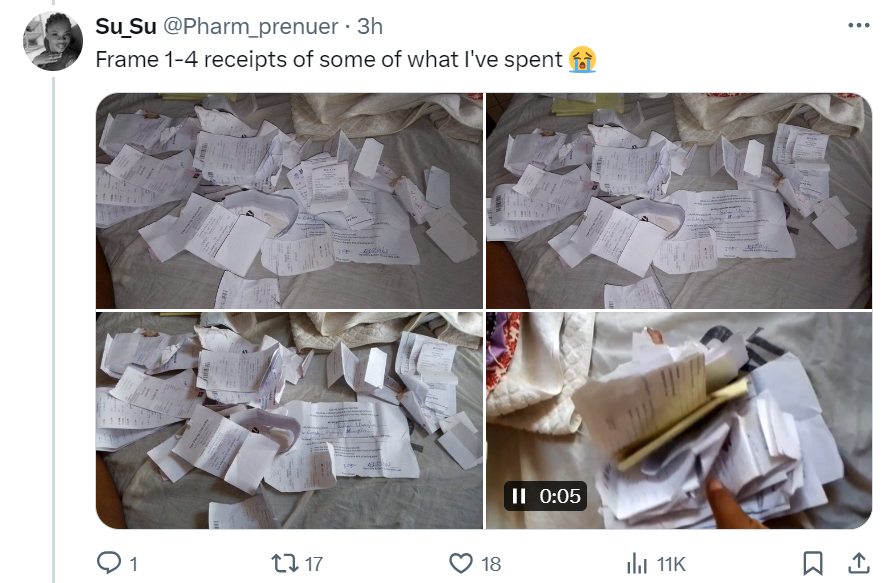Click the 18 likes count
Viewport: 887px width, 583px height.
click(491, 564)
